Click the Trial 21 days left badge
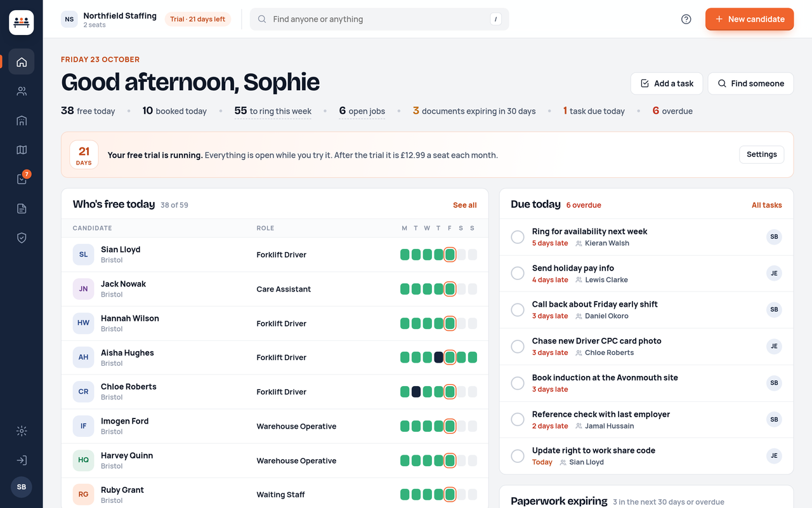The height and width of the screenshot is (508, 812). pos(197,19)
